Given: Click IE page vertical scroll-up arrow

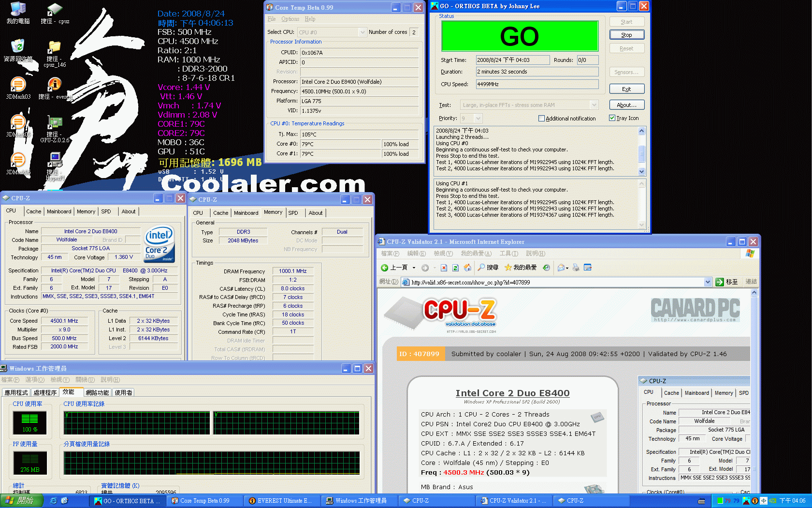Looking at the screenshot, I should 754,293.
